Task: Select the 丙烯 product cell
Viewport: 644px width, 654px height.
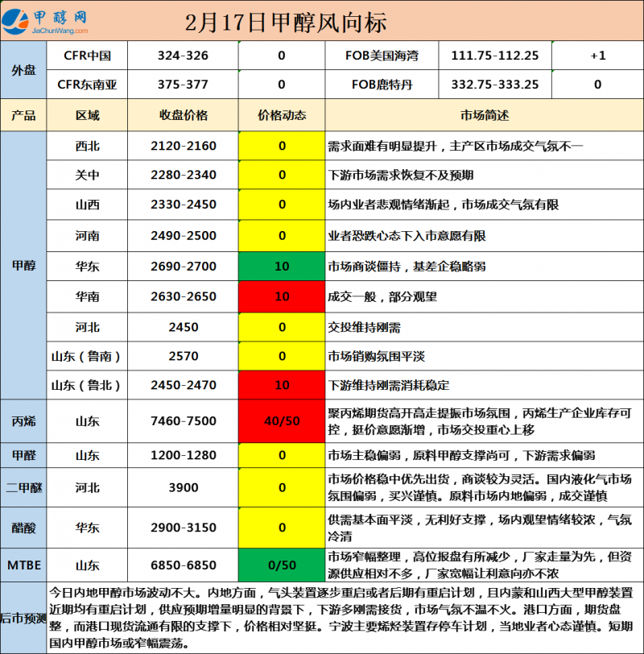Action: pos(23,421)
